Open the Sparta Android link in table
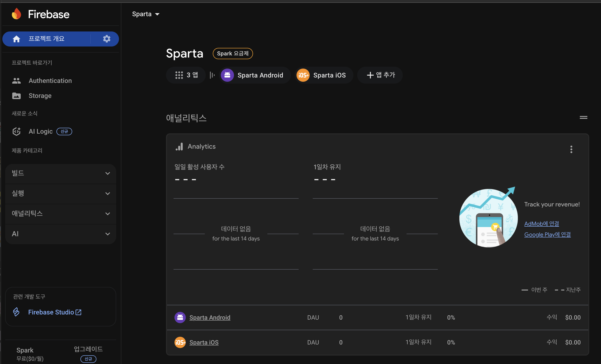601x364 pixels. pyautogui.click(x=210, y=317)
